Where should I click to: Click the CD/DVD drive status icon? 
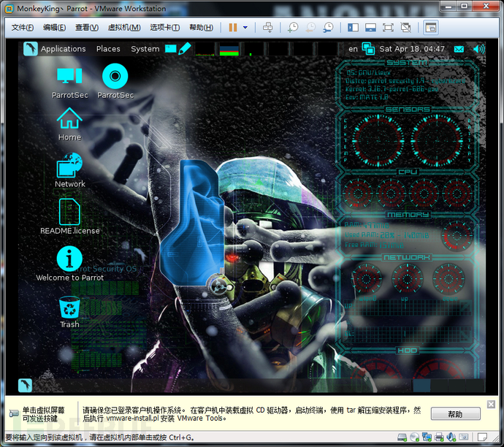click(x=415, y=437)
